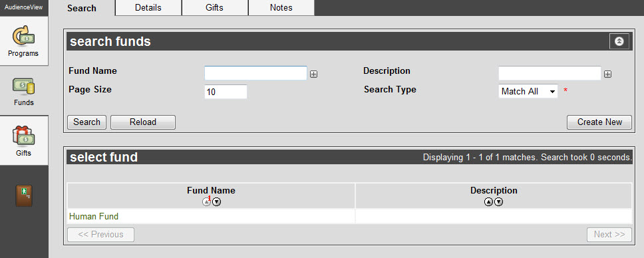Click the exit door logout icon
Viewport: 644px width, 258px height.
[x=24, y=195]
